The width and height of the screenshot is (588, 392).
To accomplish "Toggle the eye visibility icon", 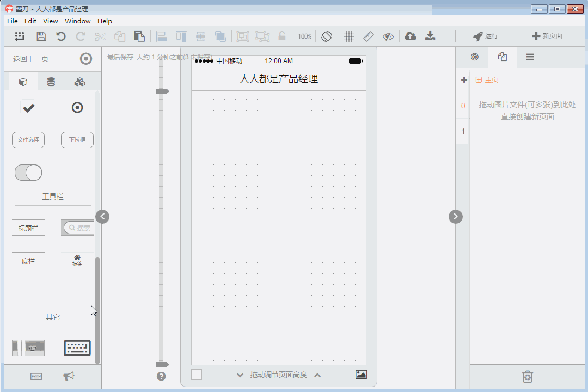I will (x=388, y=36).
